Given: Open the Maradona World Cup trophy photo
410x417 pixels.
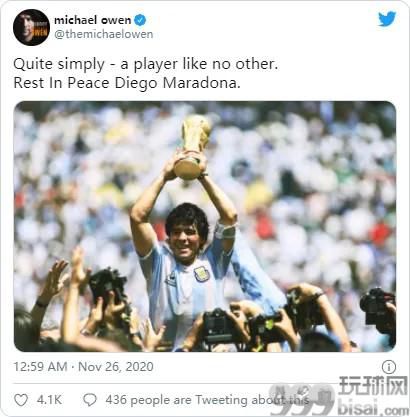Looking at the screenshot, I should (205, 226).
